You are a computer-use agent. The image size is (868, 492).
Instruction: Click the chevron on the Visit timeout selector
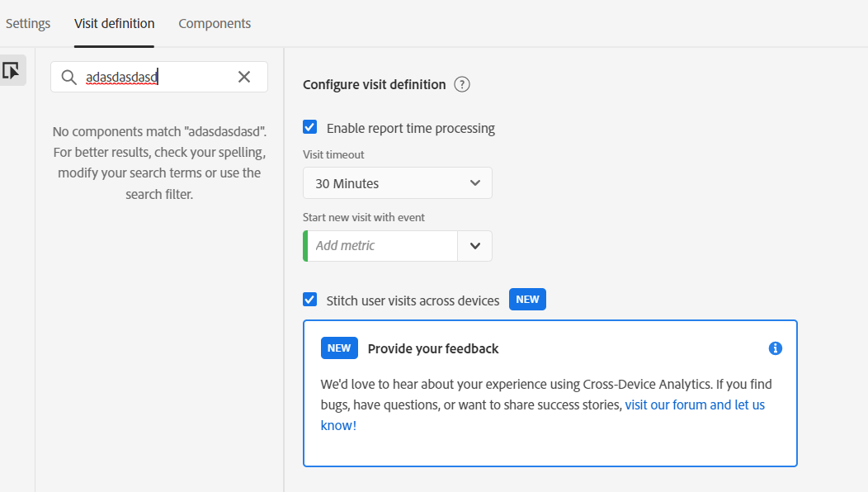click(477, 182)
